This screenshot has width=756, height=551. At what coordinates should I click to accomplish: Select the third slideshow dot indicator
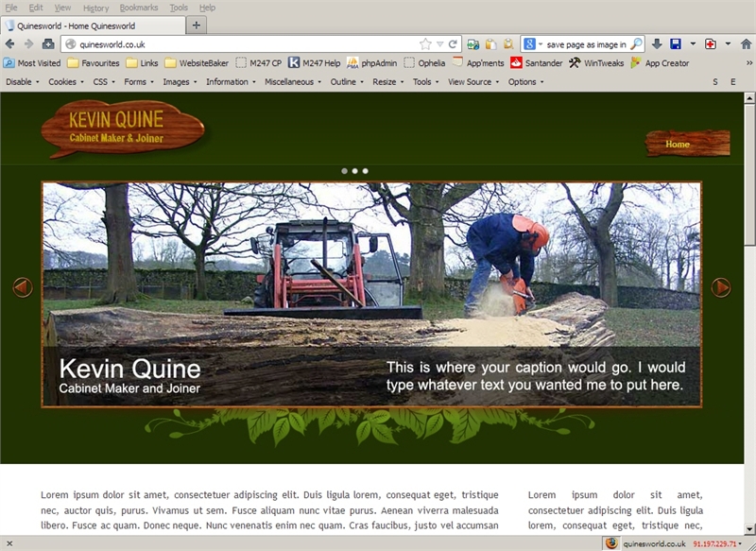tap(366, 171)
